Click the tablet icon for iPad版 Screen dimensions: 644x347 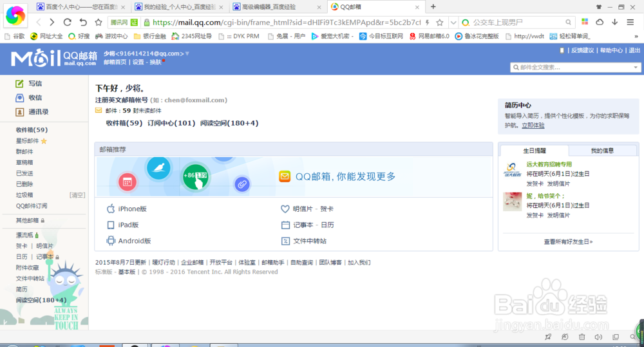tap(111, 225)
